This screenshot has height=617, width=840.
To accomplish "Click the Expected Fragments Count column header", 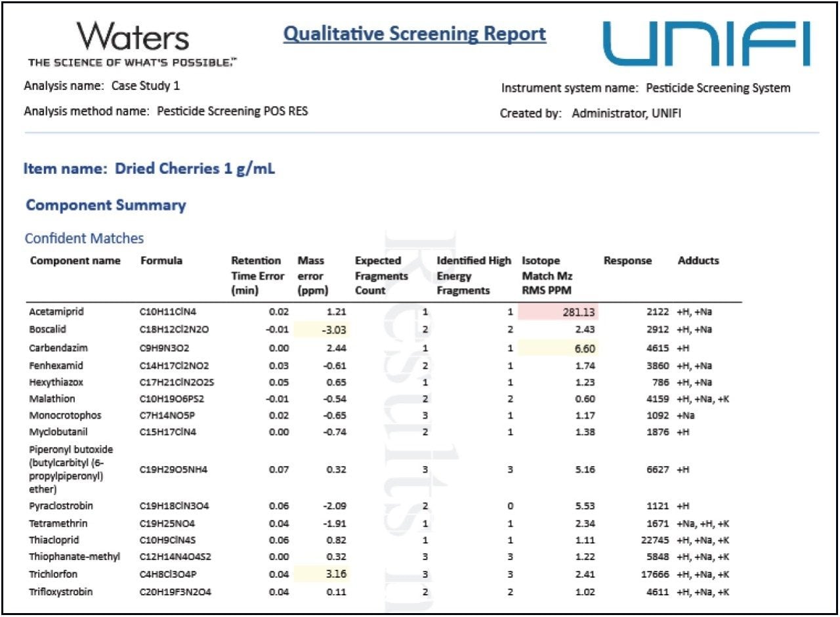I will (381, 276).
